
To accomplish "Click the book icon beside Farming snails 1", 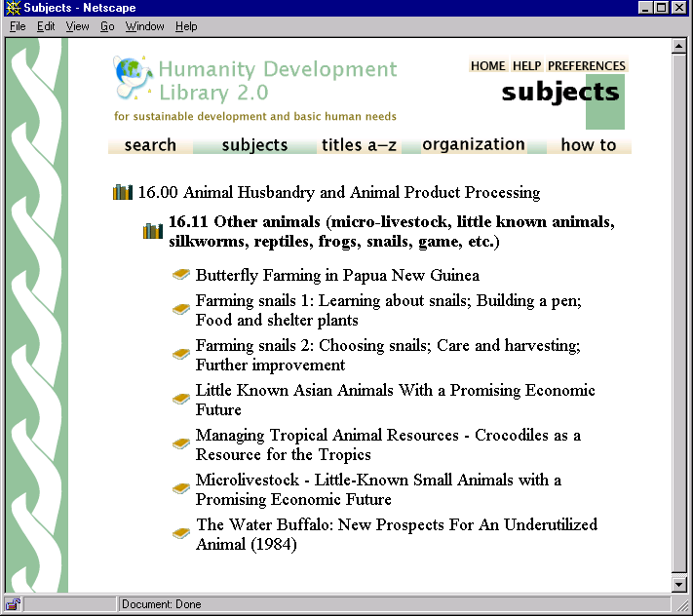I will 181,310.
